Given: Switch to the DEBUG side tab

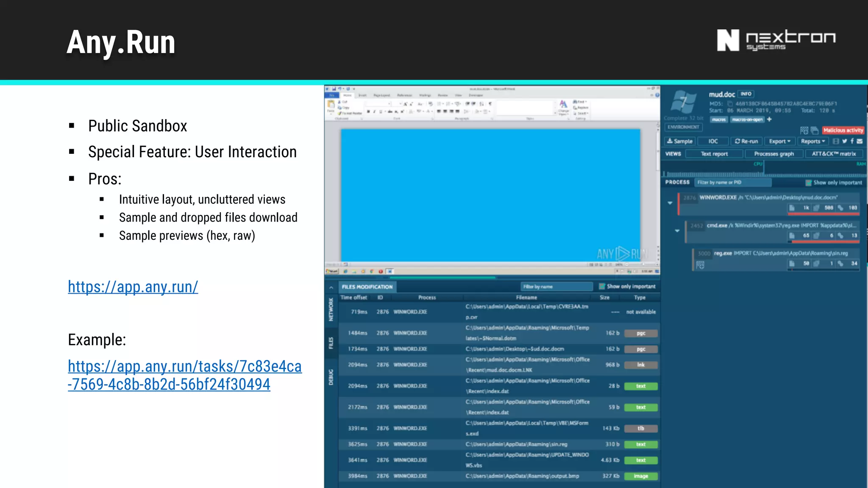Looking at the screenshot, I should click(x=331, y=377).
